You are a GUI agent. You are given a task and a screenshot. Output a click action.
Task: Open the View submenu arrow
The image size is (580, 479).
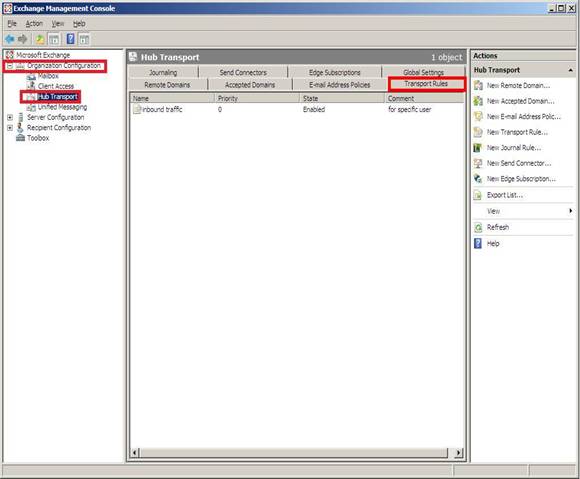[571, 211]
